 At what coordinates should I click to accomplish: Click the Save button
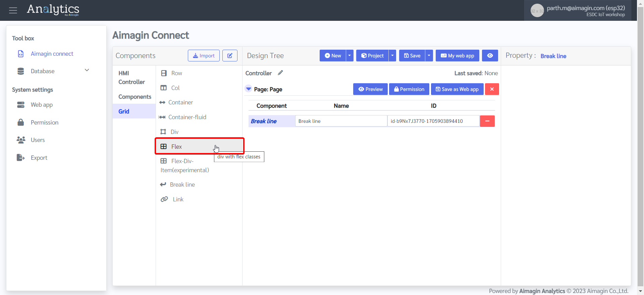tap(412, 56)
